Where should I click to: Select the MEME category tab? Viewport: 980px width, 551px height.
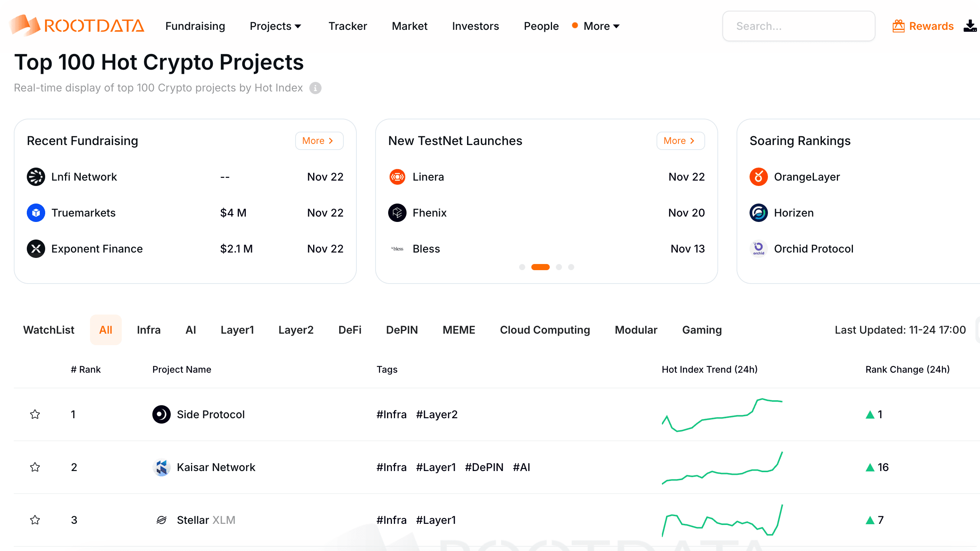459,330
